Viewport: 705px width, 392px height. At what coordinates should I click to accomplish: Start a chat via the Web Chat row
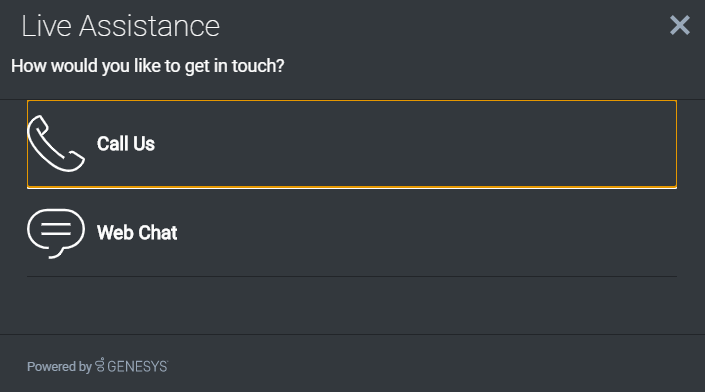click(x=352, y=233)
